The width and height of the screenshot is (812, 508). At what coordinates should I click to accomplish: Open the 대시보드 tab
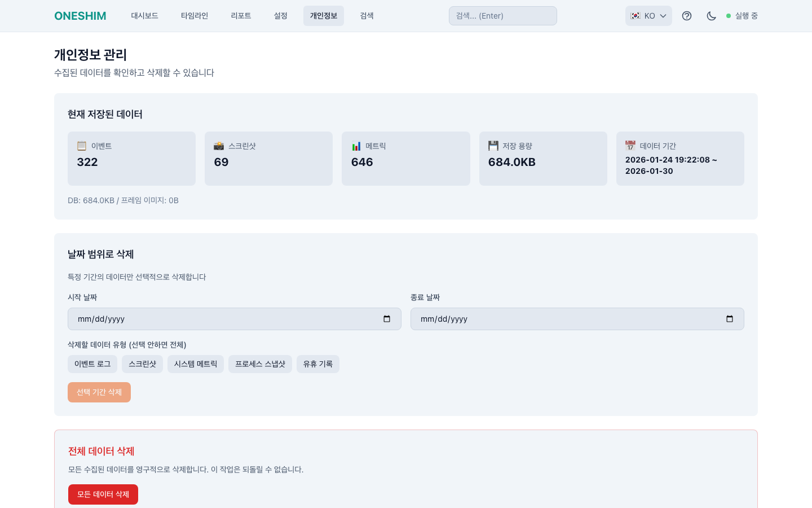click(144, 16)
